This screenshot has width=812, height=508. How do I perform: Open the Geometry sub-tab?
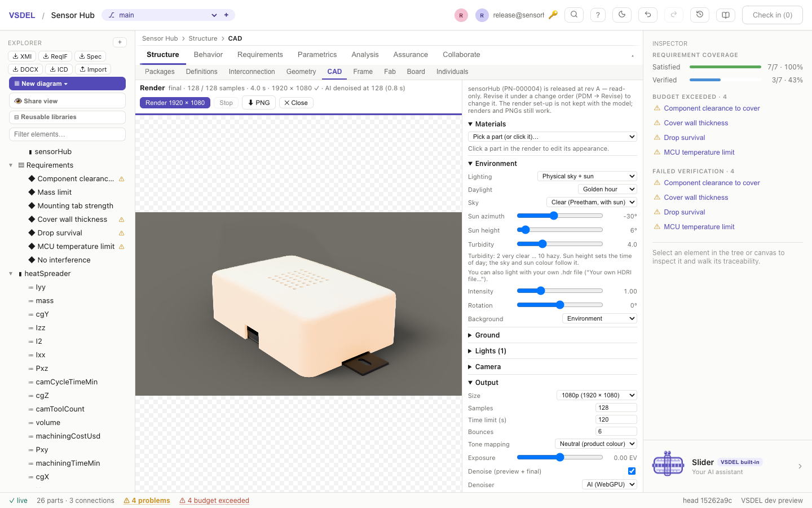tap(301, 72)
